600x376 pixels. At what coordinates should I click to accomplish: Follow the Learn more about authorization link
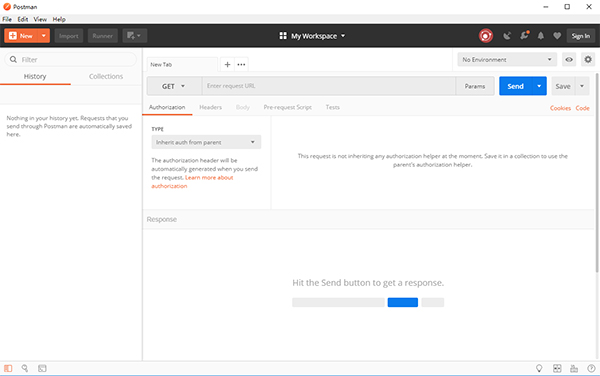(x=192, y=182)
